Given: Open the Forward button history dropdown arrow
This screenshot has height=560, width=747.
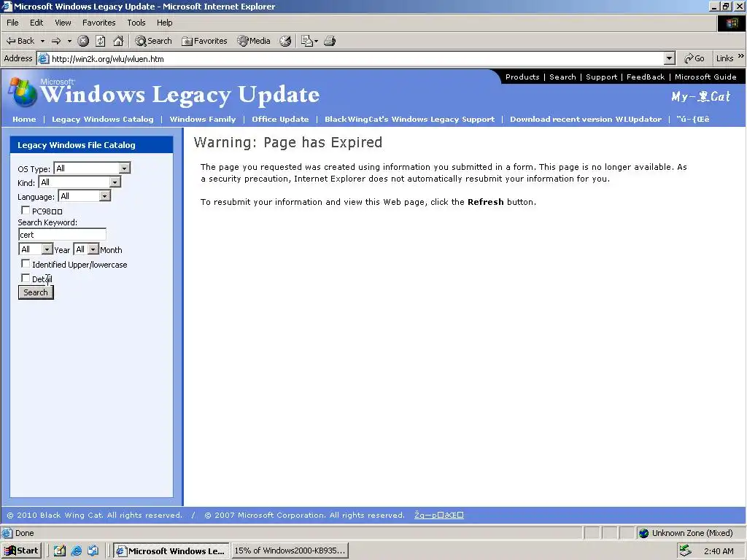Looking at the screenshot, I should pos(69,41).
